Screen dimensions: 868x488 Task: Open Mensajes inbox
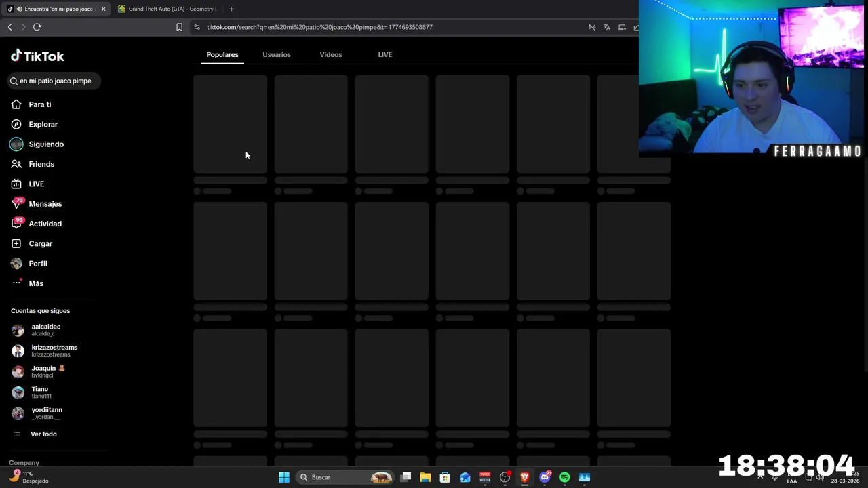click(36, 204)
